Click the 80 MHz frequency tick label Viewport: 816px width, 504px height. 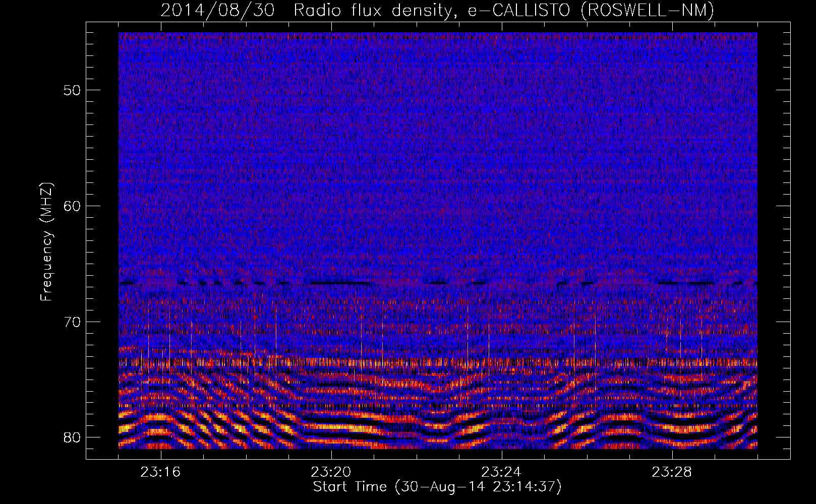[x=72, y=437]
